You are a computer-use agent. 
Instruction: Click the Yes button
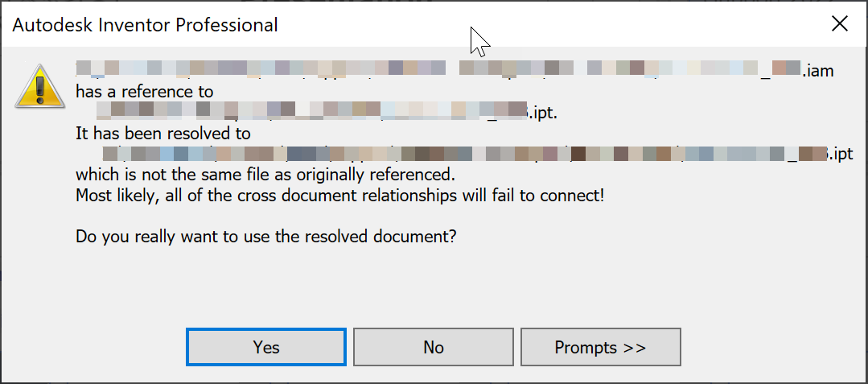pyautogui.click(x=266, y=347)
